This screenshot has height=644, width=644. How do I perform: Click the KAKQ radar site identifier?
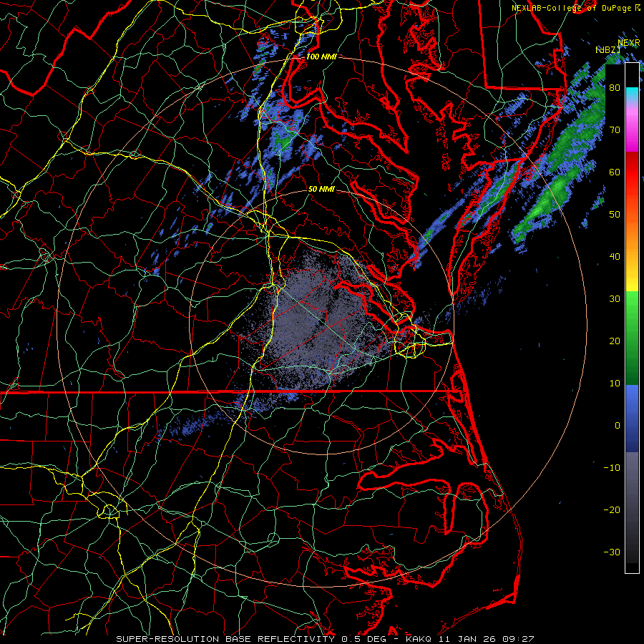[x=418, y=639]
